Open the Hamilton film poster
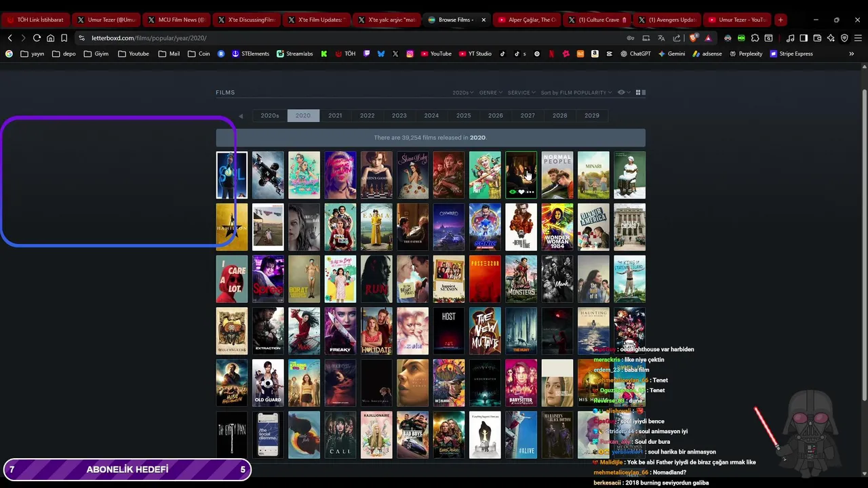 click(x=232, y=227)
